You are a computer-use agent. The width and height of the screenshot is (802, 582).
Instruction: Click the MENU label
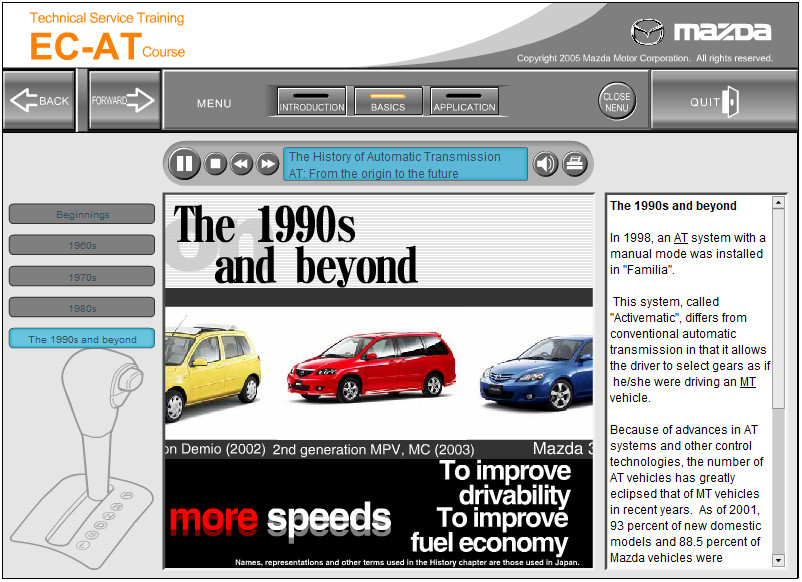coord(214,103)
